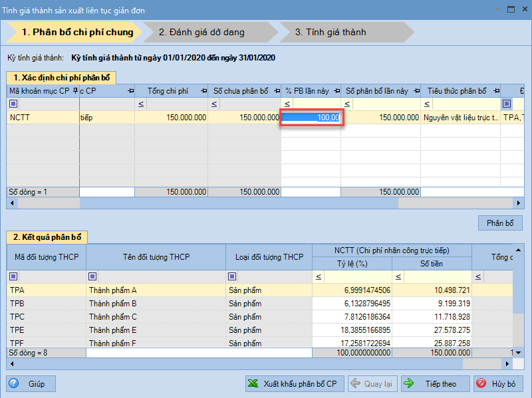This screenshot has height=398, width=532.
Task: Open filter operator for Tên đối tượng THCP
Action: click(92, 276)
